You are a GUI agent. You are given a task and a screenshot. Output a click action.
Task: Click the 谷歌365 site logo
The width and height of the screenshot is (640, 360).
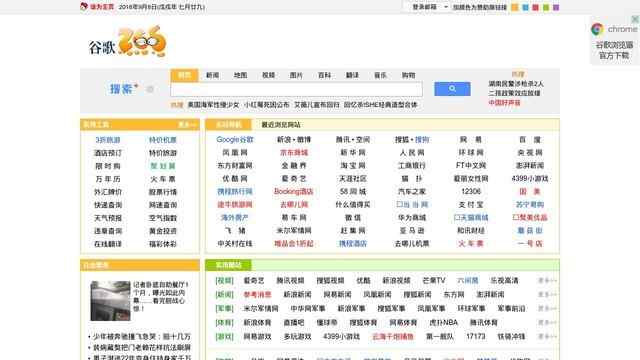click(128, 42)
